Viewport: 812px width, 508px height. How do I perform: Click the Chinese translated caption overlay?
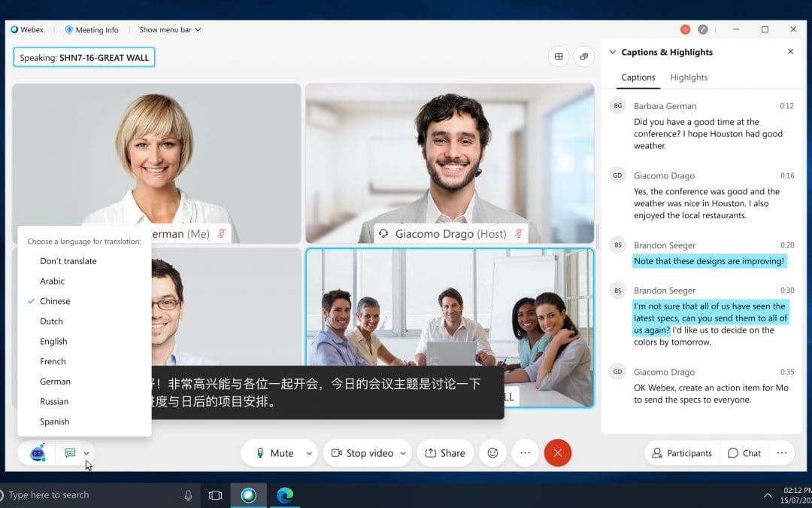click(327, 392)
